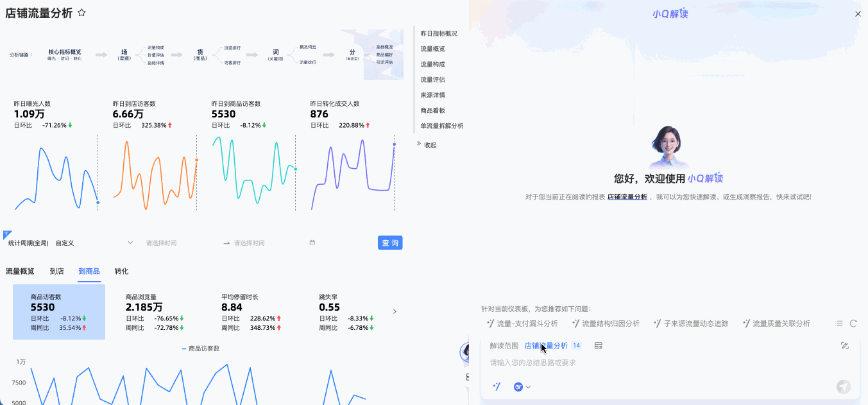This screenshot has height=405, width=868.
Task: Select the 跳失率 metric card
Action: [346, 312]
